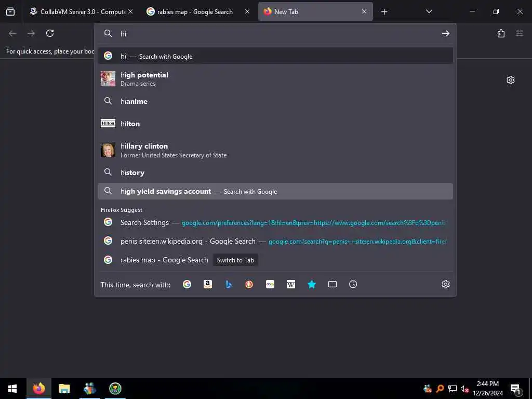Image resolution: width=532 pixels, height=399 pixels.
Task: Close the CollabVM Server 3.0 tab
Action: pos(130,11)
